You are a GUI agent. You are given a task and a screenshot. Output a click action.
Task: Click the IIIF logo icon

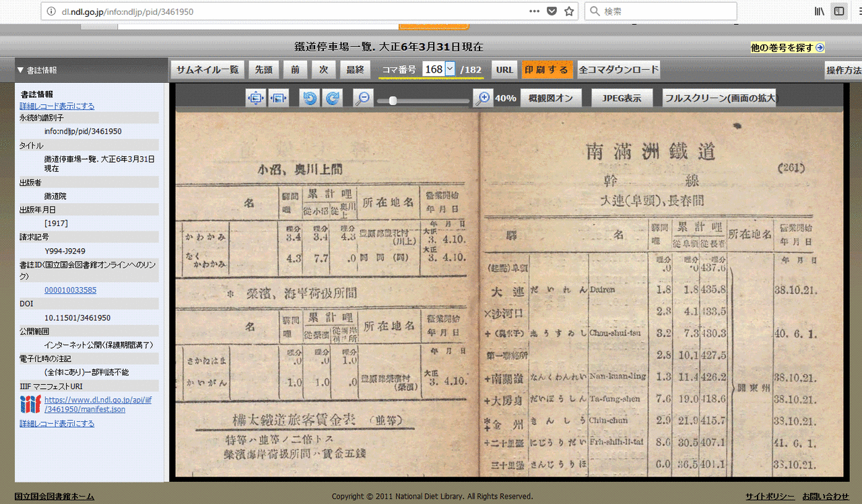[31, 404]
